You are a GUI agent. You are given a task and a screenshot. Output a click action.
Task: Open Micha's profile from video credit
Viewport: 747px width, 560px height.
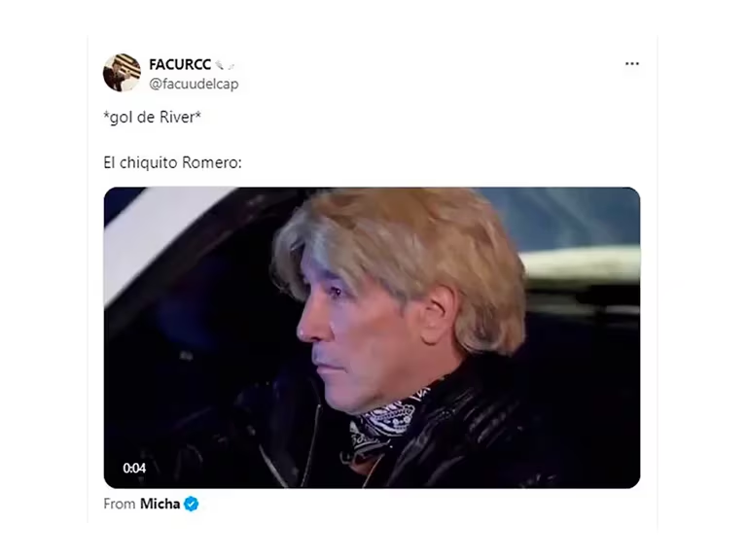pyautogui.click(x=160, y=504)
